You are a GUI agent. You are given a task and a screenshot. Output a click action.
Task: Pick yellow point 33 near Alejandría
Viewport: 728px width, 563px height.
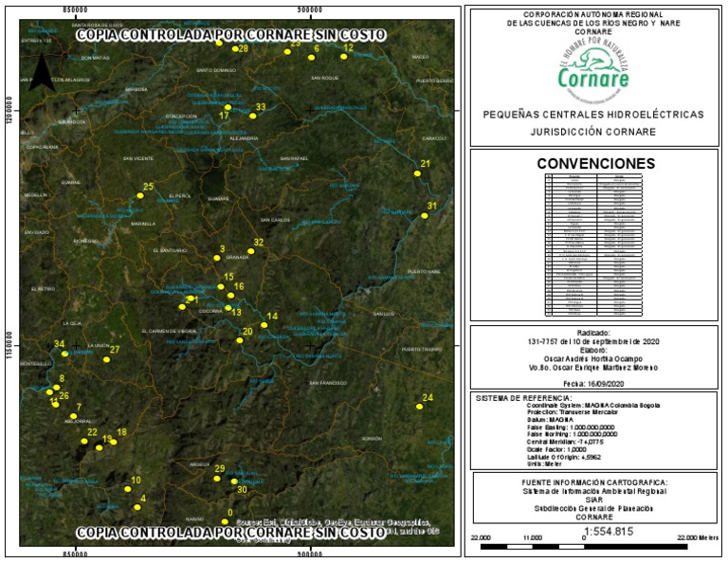tap(252, 116)
